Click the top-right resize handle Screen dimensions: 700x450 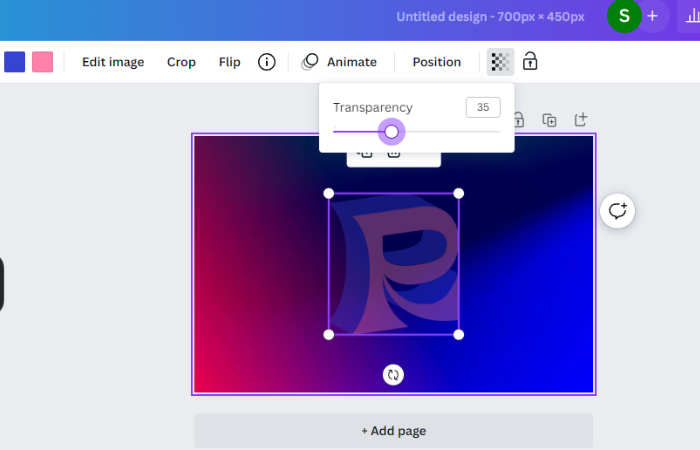point(458,193)
